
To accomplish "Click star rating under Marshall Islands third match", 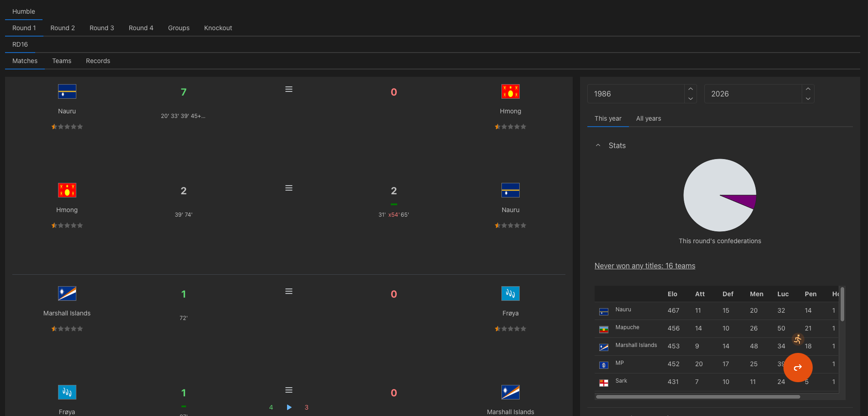I will coord(67,329).
